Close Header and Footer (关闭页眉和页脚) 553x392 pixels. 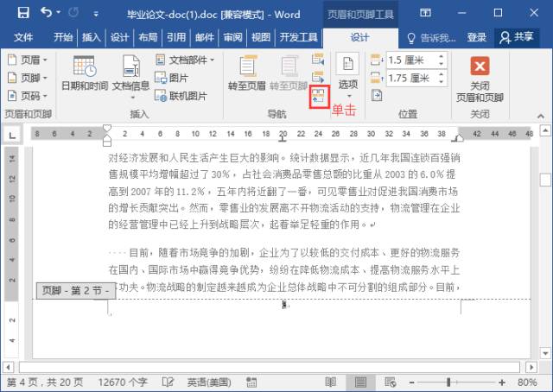pos(479,78)
